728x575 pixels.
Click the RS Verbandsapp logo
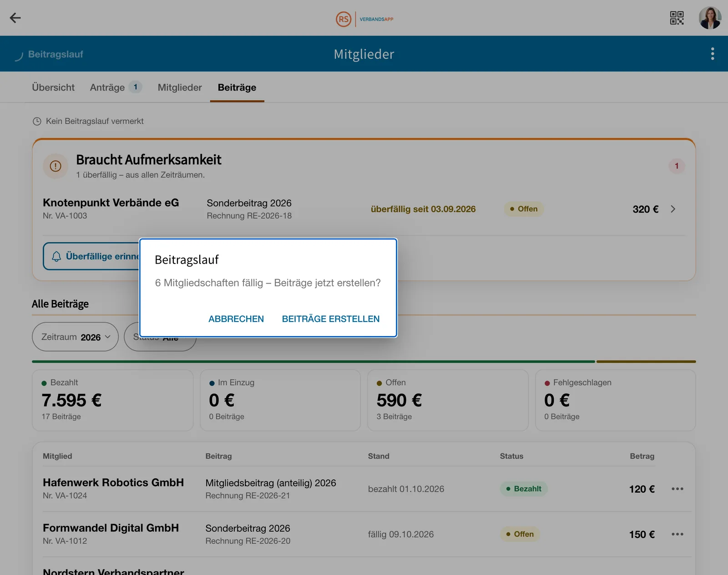click(x=364, y=19)
